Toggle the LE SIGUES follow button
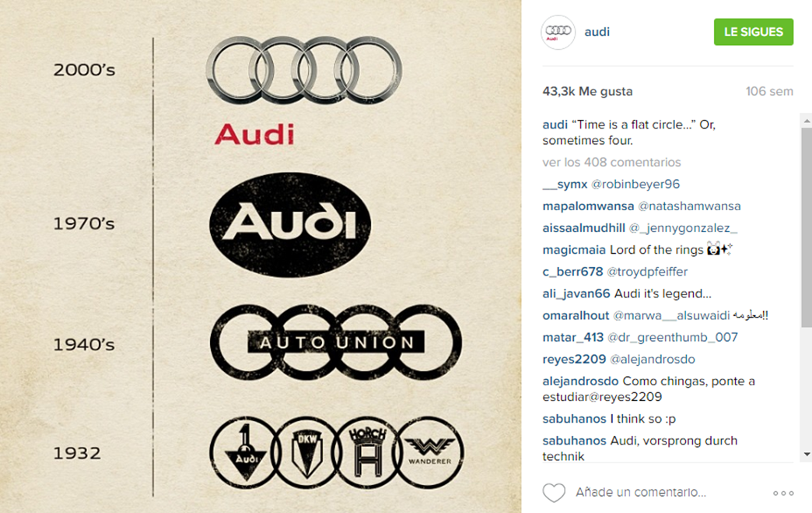Image resolution: width=812 pixels, height=513 pixels. coord(753,32)
